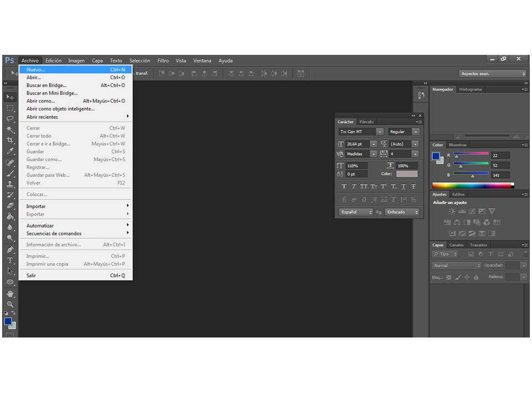Select the Dodge tool
The image size is (532, 399).
tap(10, 238)
